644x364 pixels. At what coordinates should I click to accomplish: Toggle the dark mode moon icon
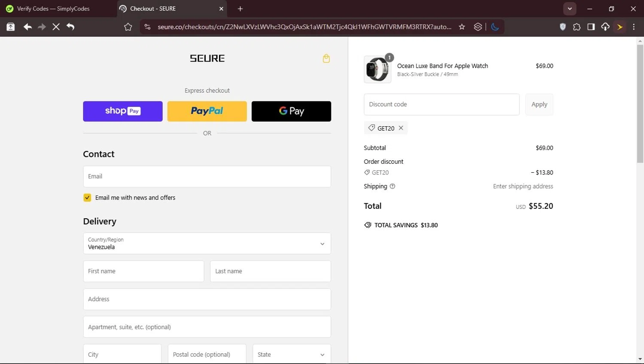[x=495, y=27]
